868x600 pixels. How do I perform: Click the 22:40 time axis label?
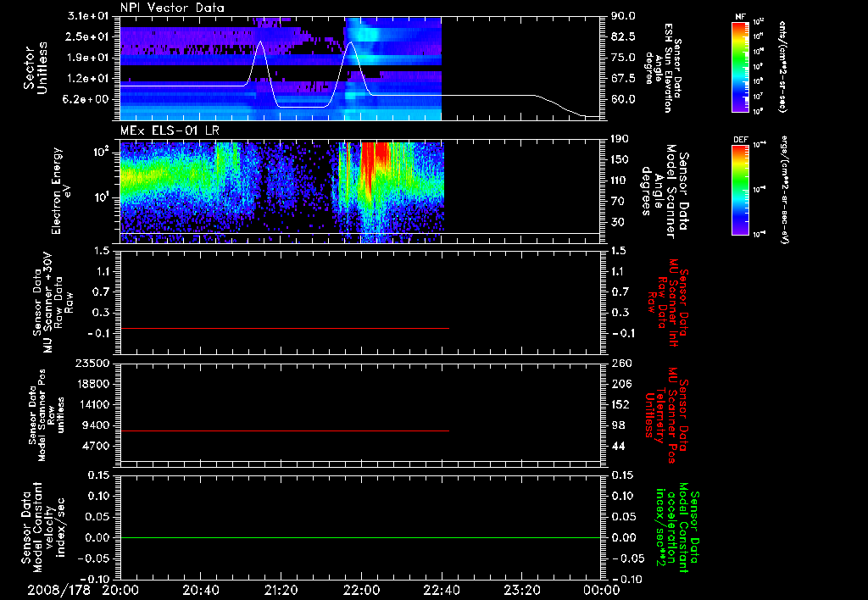click(x=441, y=590)
